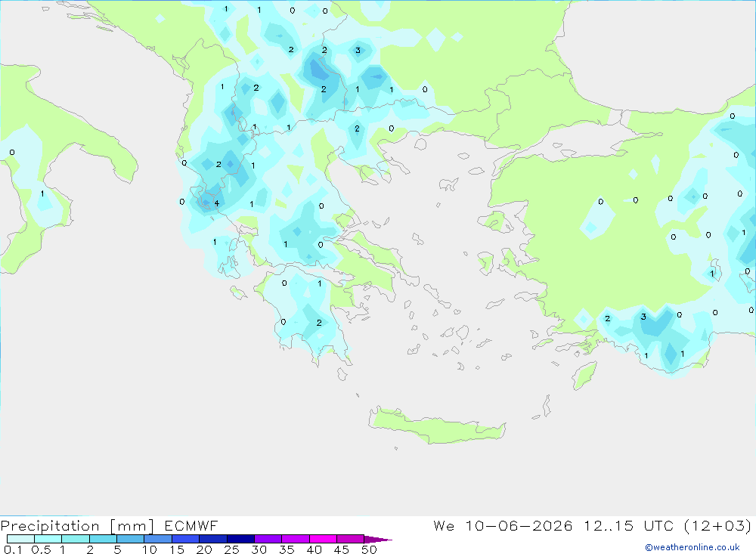
Task: Select the 1–2 mm legend color swatch
Action: click(x=75, y=539)
